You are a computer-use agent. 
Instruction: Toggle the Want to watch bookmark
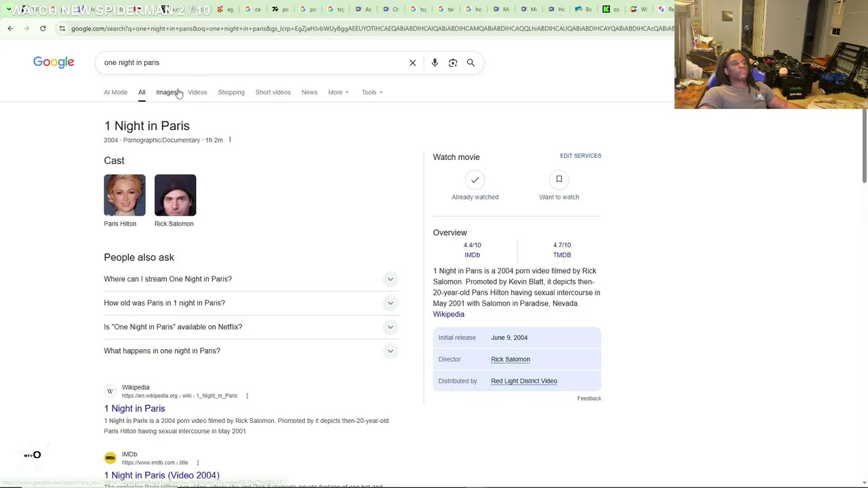pyautogui.click(x=559, y=180)
